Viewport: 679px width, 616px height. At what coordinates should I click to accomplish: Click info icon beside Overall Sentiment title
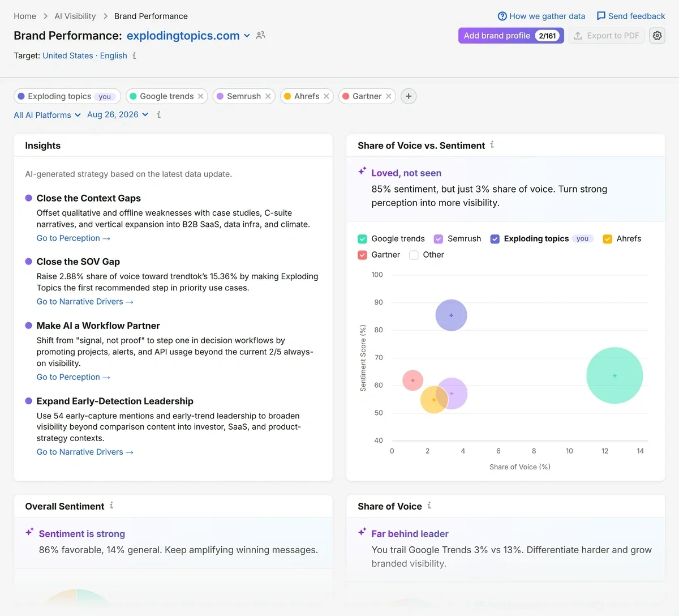pyautogui.click(x=111, y=506)
